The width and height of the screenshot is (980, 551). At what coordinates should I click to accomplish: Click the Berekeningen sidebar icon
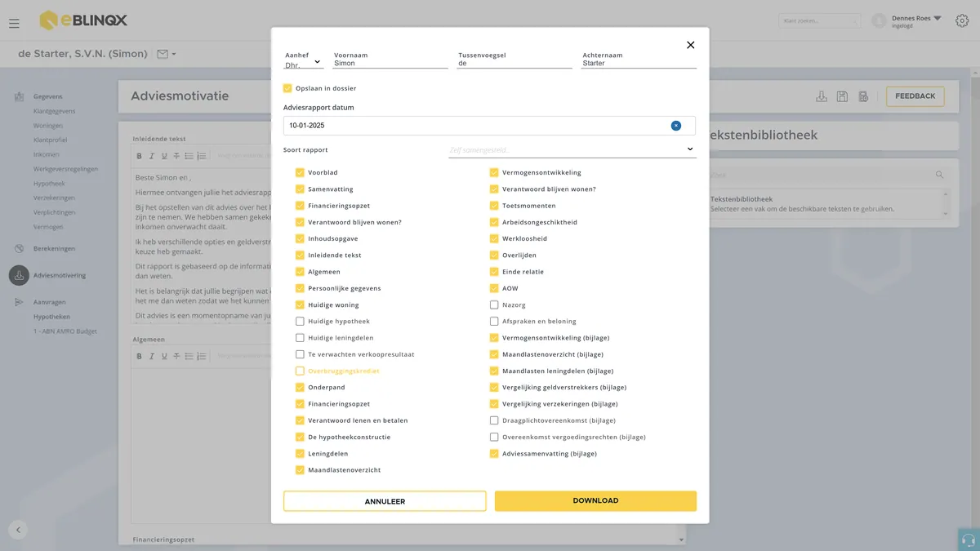point(19,248)
